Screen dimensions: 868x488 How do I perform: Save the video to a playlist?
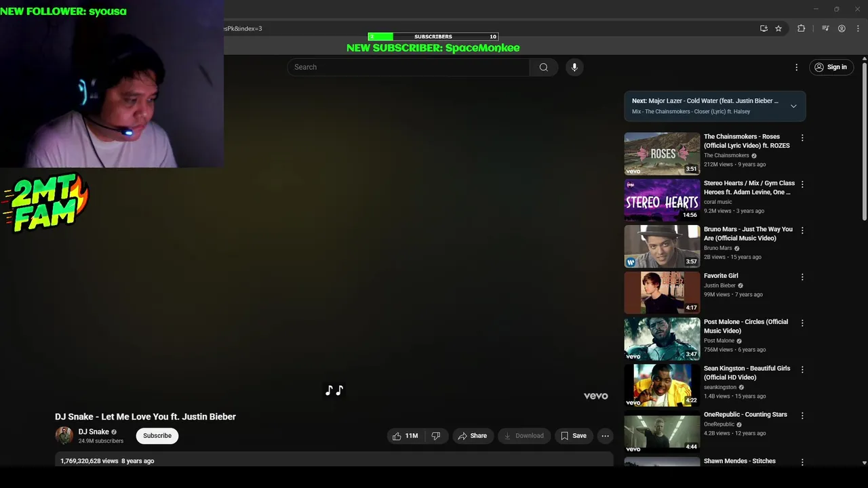pyautogui.click(x=573, y=436)
